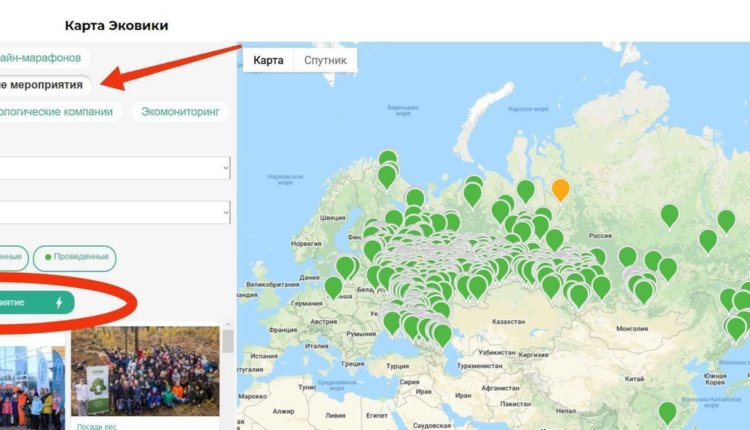Click the lightning bolt icon on green button
The image size is (750, 430).
pyautogui.click(x=58, y=301)
